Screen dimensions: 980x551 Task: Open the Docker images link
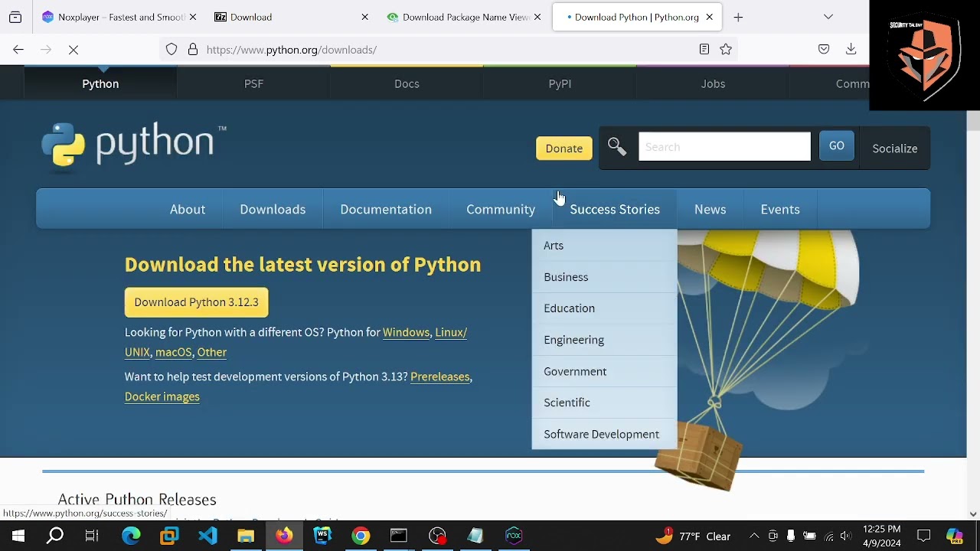(x=162, y=396)
